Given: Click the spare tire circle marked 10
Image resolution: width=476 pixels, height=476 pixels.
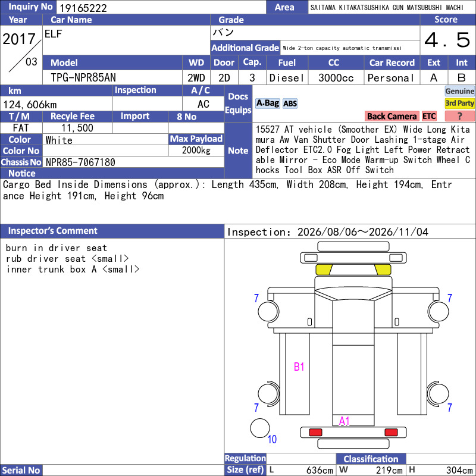Looking at the screenshot, I should pos(260,428).
